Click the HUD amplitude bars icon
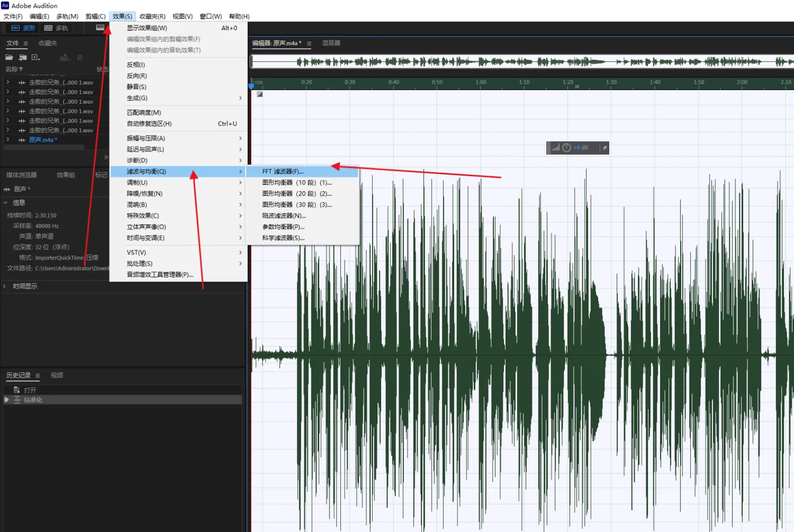Image resolution: width=794 pixels, height=532 pixels. click(x=555, y=148)
